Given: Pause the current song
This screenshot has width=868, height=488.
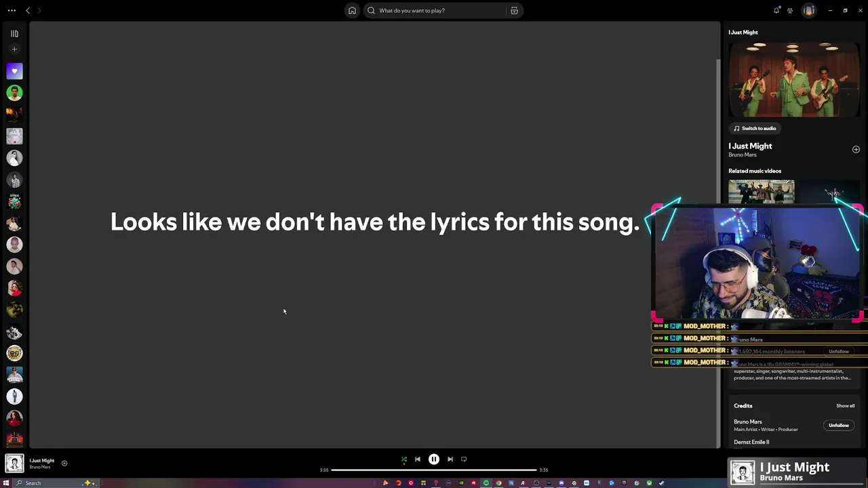Looking at the screenshot, I should click(x=434, y=459).
